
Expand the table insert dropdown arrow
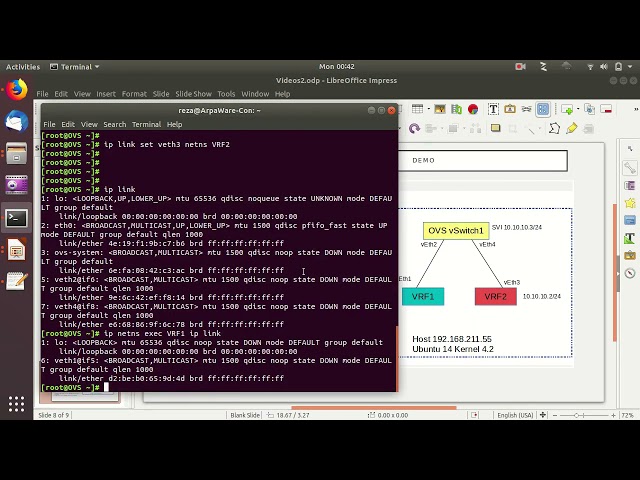pyautogui.click(x=429, y=109)
